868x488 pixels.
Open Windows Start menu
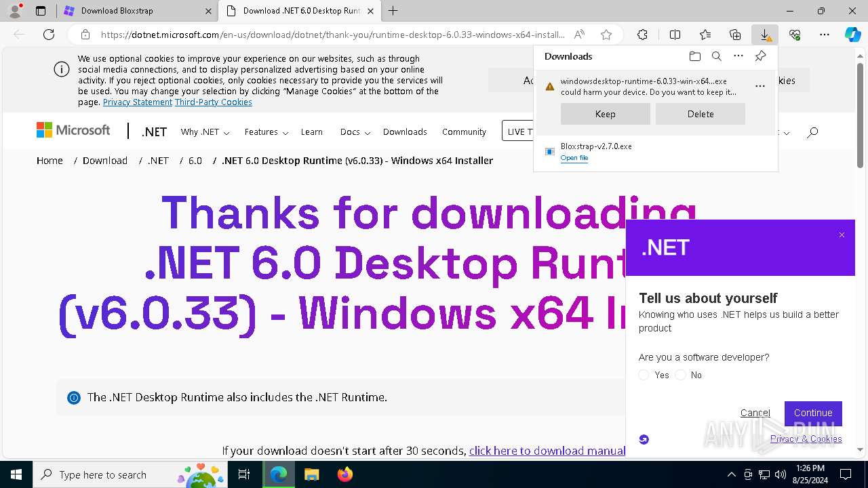coord(16,474)
